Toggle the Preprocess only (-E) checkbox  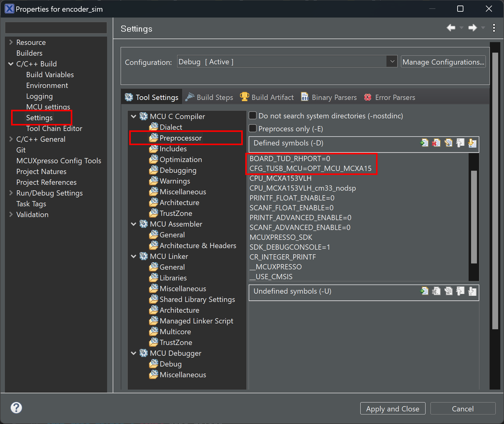coord(253,129)
